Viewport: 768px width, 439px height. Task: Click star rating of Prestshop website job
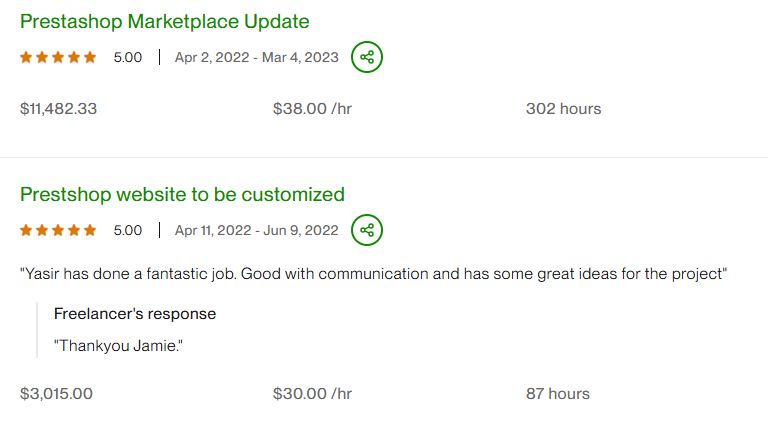coord(58,231)
